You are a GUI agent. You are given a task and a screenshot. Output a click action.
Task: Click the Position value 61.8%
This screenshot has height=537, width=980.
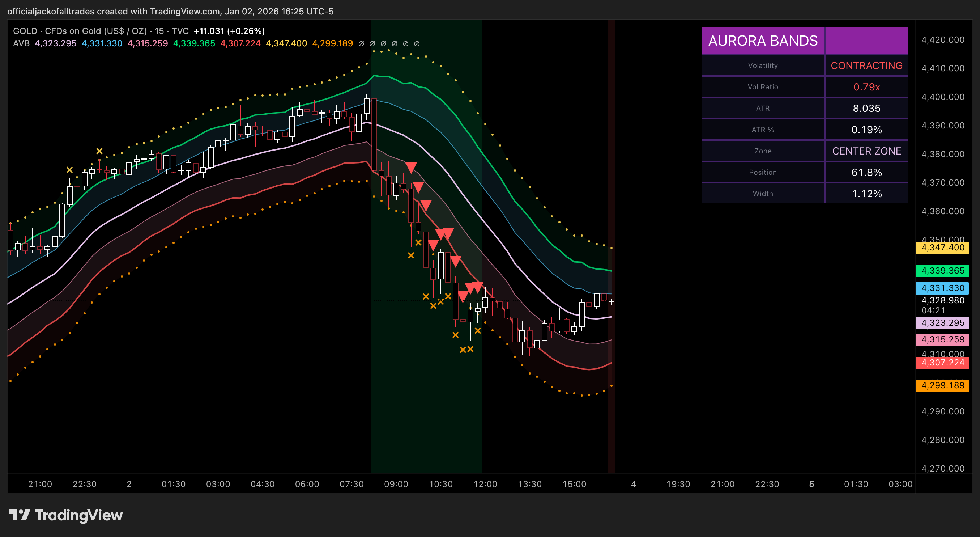(x=866, y=172)
